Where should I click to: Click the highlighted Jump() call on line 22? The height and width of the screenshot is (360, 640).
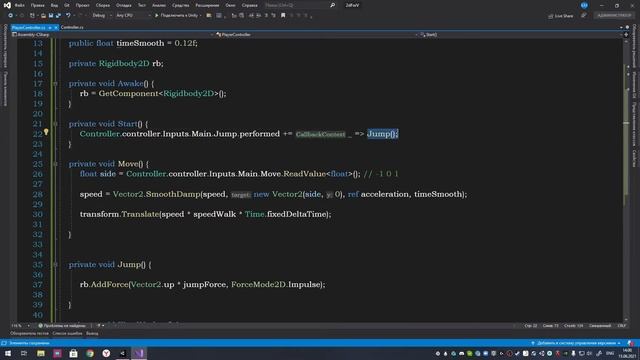coord(382,134)
